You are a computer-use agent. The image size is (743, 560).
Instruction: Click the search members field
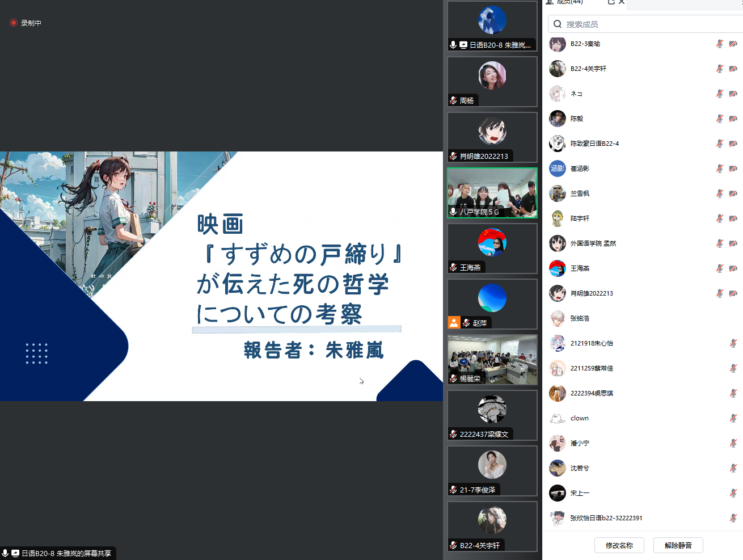647,24
